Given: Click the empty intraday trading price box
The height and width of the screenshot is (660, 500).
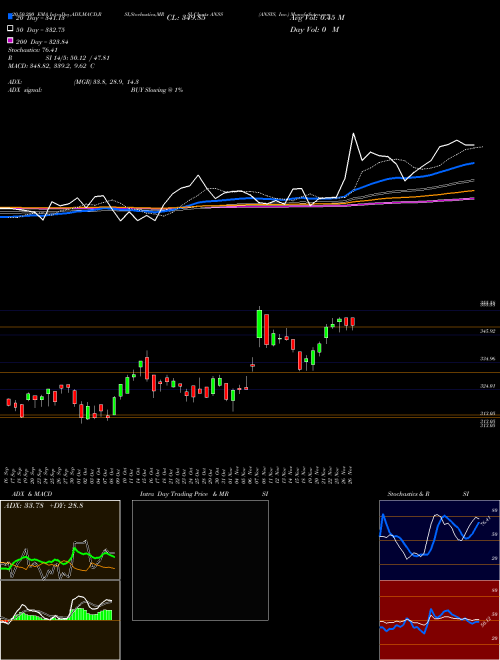Looking at the screenshot, I should (200, 560).
